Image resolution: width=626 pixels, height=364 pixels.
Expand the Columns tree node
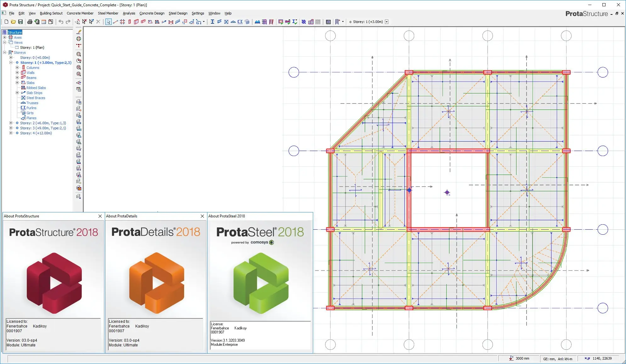tap(17, 68)
